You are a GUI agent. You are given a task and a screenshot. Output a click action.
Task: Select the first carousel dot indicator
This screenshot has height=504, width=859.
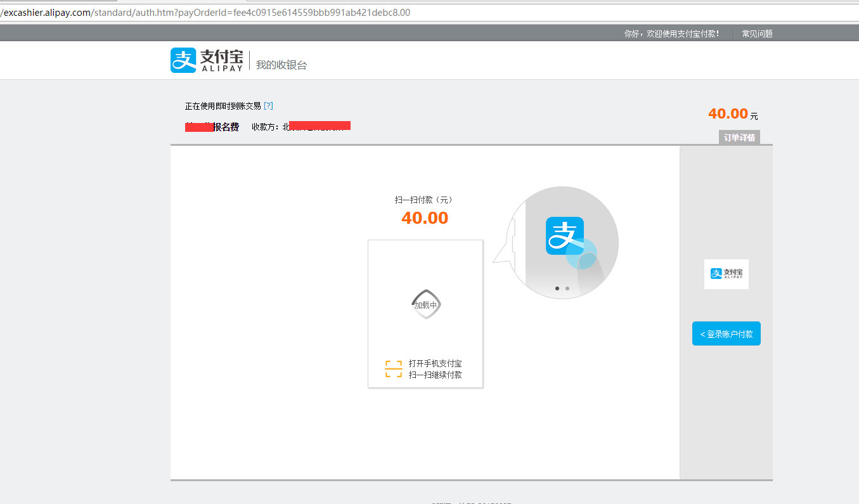(557, 288)
